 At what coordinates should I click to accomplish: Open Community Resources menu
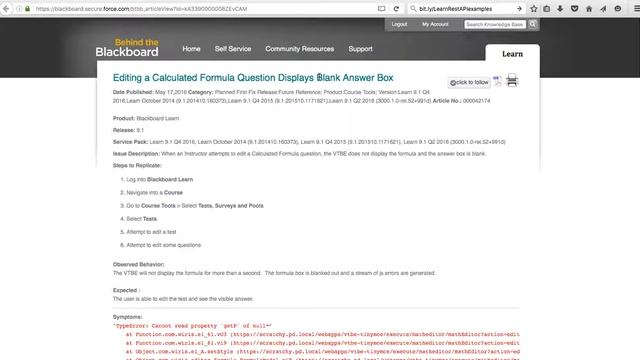pos(300,49)
